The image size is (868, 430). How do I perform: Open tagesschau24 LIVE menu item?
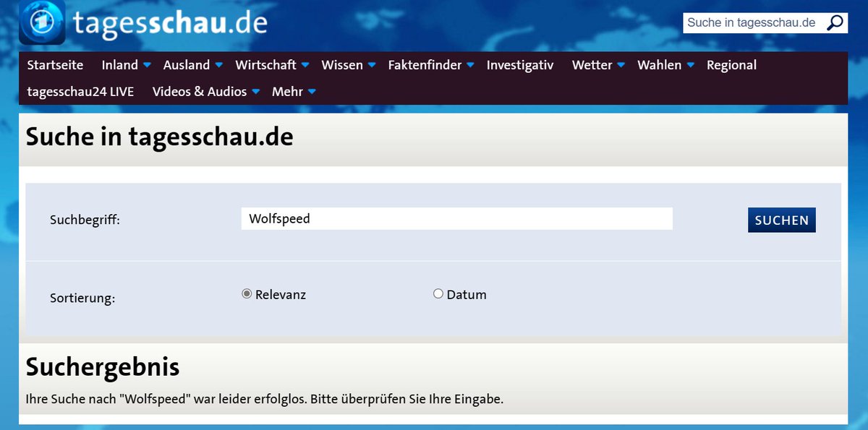[80, 92]
